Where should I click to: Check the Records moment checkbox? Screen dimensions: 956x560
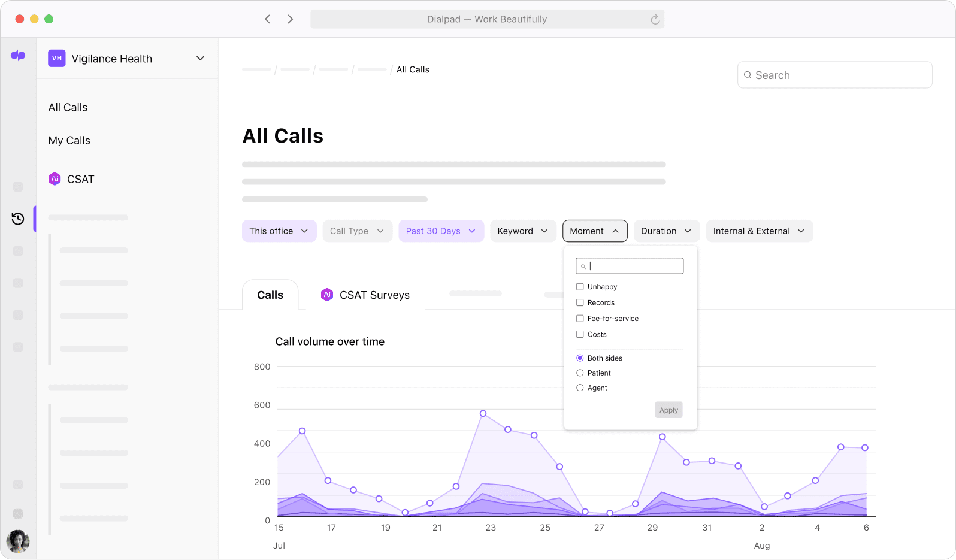pos(580,302)
